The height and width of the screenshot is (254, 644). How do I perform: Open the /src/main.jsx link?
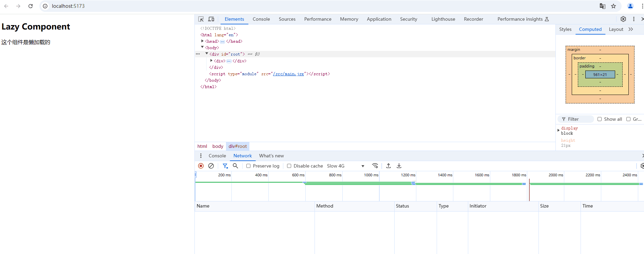(288, 74)
